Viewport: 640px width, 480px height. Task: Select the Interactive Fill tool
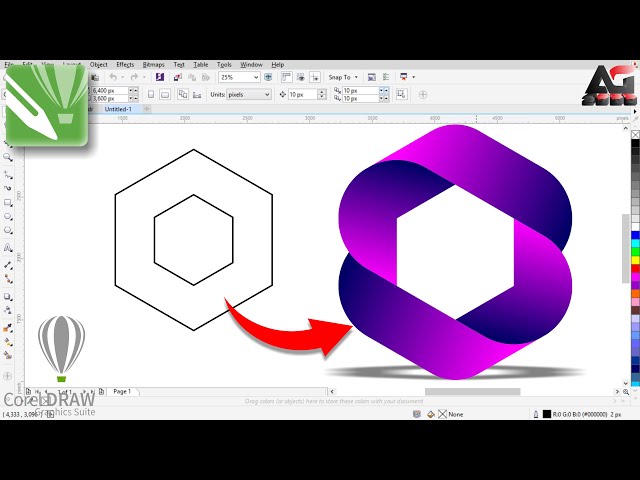(7, 342)
